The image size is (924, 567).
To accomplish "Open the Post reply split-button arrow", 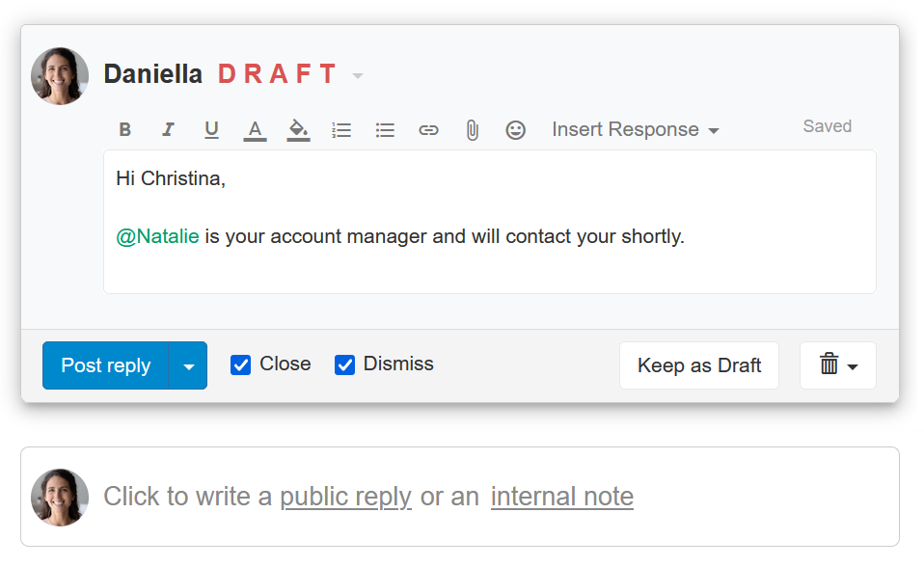I will pyautogui.click(x=188, y=365).
